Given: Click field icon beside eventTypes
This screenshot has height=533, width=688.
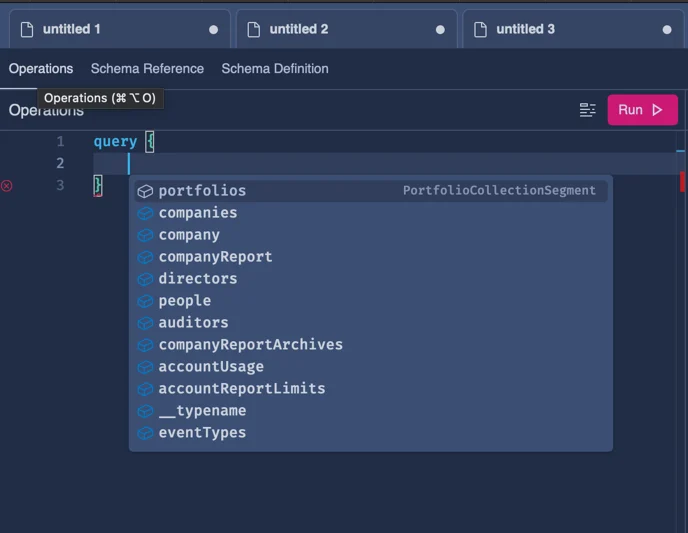Looking at the screenshot, I should 145,433.
